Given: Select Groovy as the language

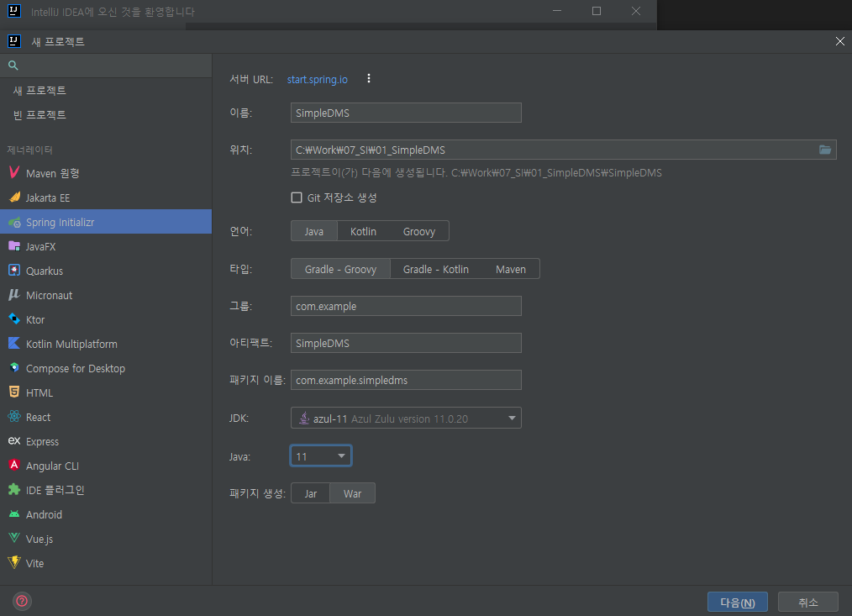Looking at the screenshot, I should point(419,231).
